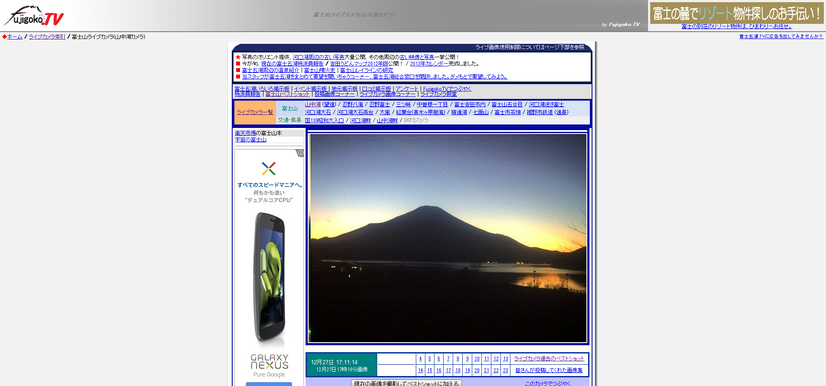Click the Mt. Fuji live camera image

448,238
